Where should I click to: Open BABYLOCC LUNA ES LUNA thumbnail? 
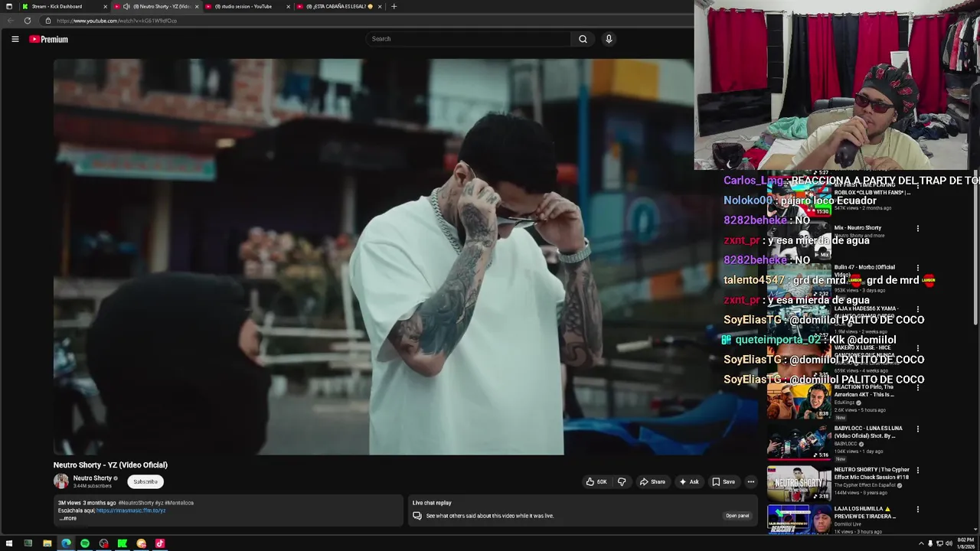click(799, 442)
